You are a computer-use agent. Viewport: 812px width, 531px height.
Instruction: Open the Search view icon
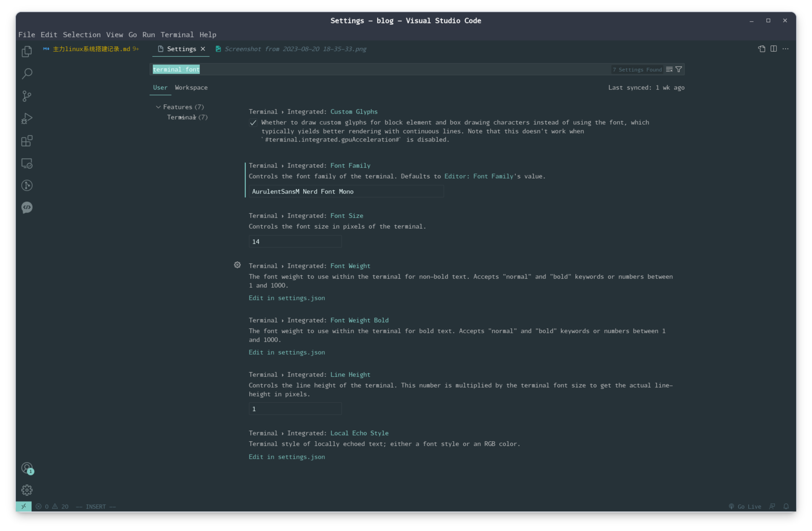(x=27, y=74)
